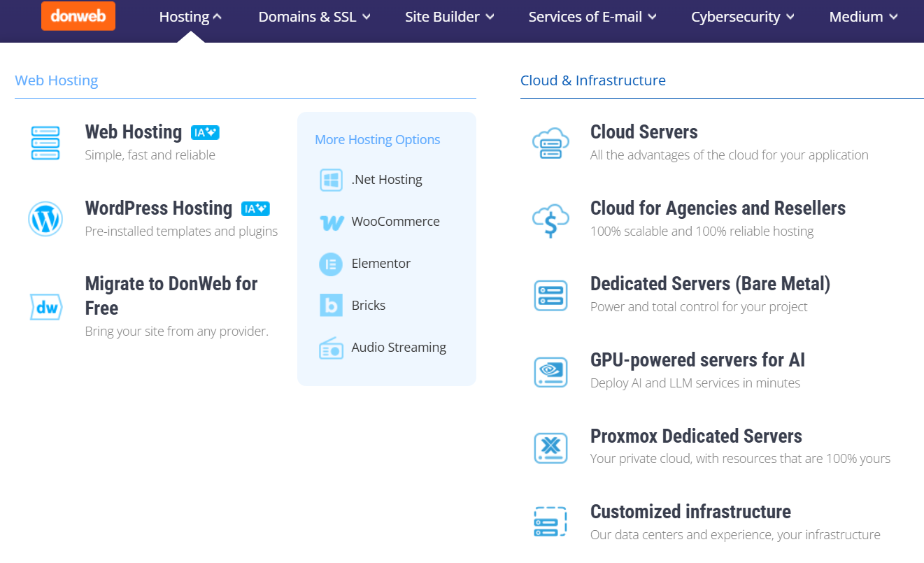The width and height of the screenshot is (924, 563).
Task: Open the Cybersecurity menu
Action: (743, 17)
